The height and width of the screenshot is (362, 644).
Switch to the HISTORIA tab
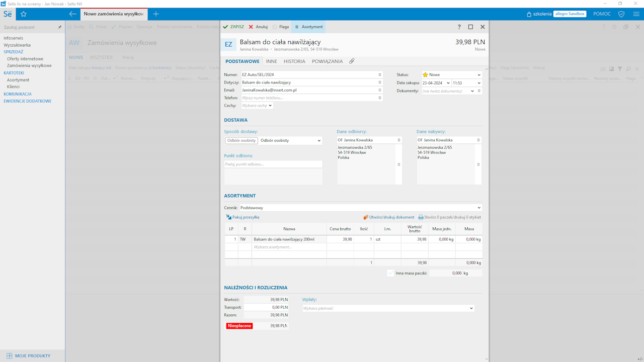[294, 61]
